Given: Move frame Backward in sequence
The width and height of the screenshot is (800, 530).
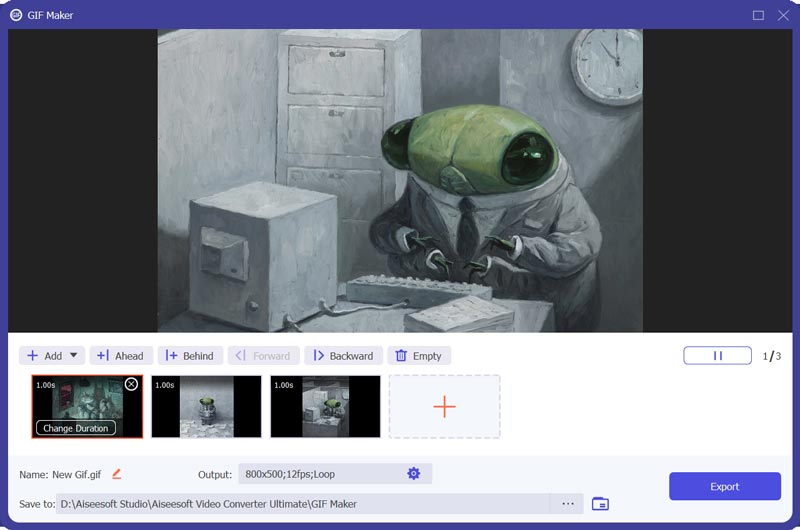Looking at the screenshot, I should tap(343, 356).
